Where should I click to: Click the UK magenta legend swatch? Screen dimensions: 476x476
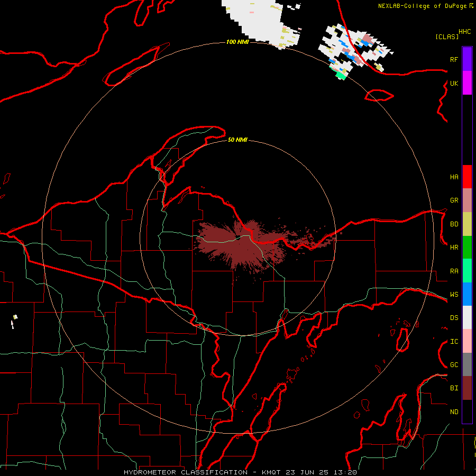coord(467,83)
